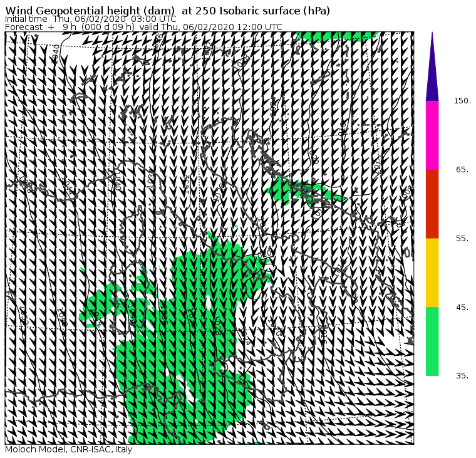Click the green 35–45 color band
The height and width of the screenshot is (458, 476).
(x=432, y=341)
